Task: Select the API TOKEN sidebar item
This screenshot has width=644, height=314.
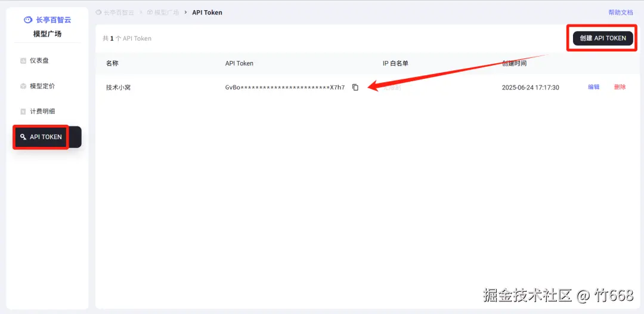Action: (47, 137)
